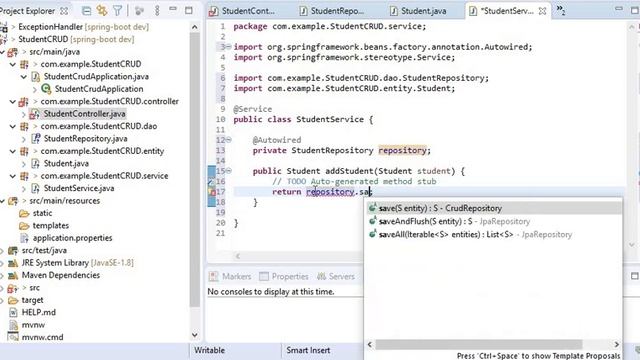Click StudentService.java file icon in tree
The width and height of the screenshot is (640, 360).
point(36,188)
